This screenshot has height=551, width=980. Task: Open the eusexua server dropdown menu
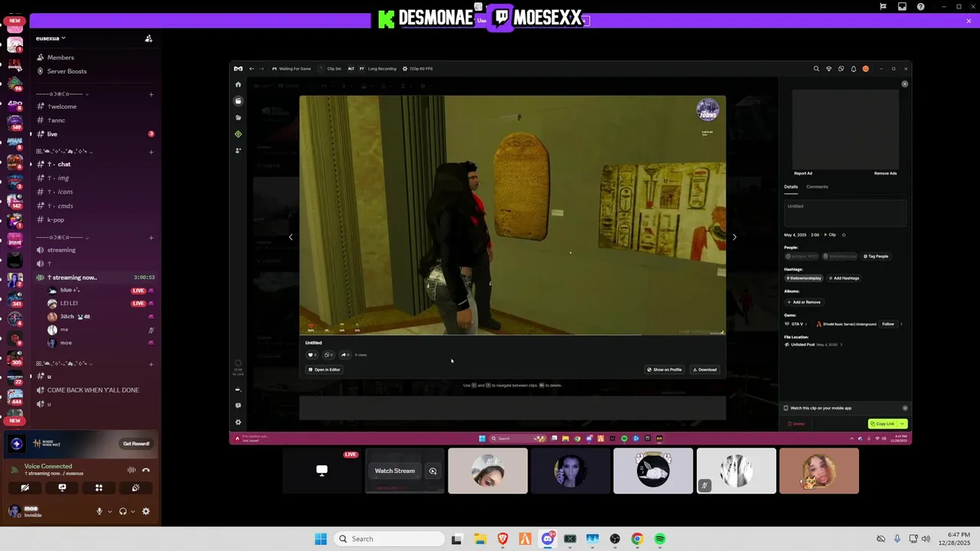click(x=51, y=38)
